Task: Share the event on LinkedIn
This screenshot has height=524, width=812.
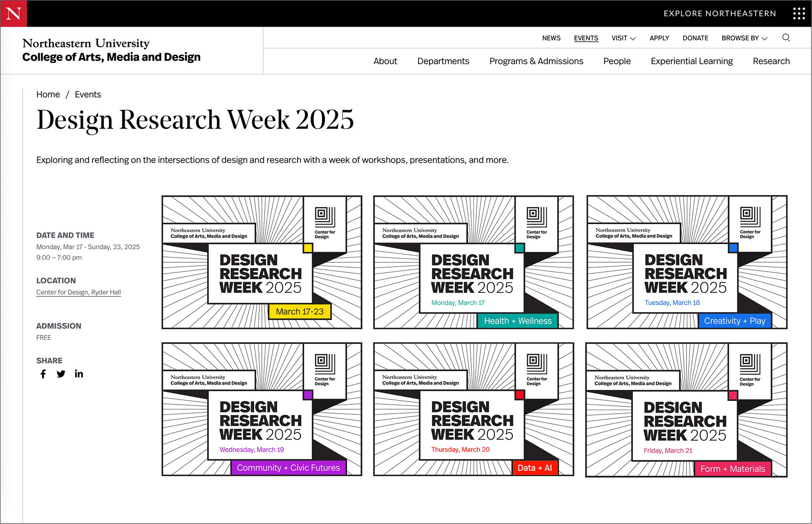Action: (79, 374)
